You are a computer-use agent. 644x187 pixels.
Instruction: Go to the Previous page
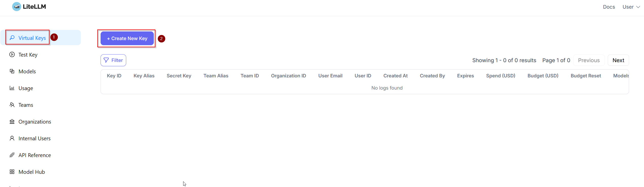point(589,60)
